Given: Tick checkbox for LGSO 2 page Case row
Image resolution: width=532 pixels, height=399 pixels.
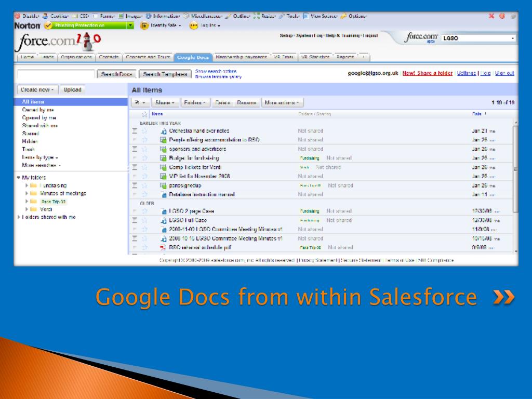Looking at the screenshot, I should point(135,211).
